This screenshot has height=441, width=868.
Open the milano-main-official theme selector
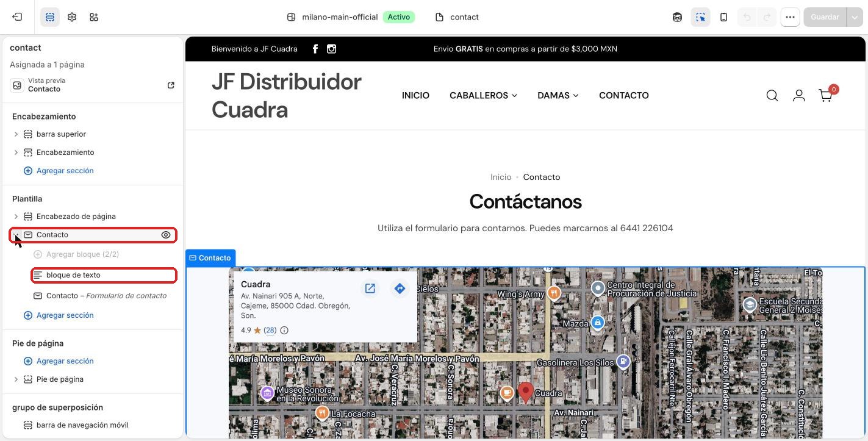pos(351,17)
